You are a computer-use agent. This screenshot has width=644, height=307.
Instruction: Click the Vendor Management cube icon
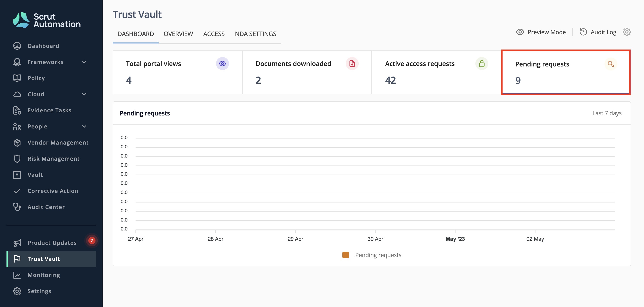coord(17,143)
